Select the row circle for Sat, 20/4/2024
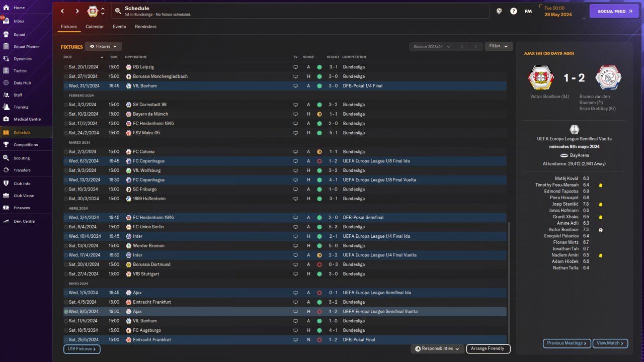Screen dimensions: 644x362 (x=66, y=264)
